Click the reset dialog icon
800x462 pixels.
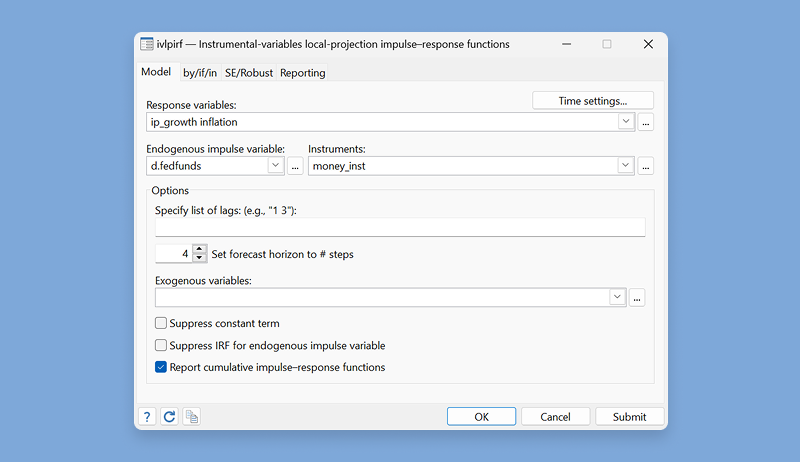(x=169, y=416)
